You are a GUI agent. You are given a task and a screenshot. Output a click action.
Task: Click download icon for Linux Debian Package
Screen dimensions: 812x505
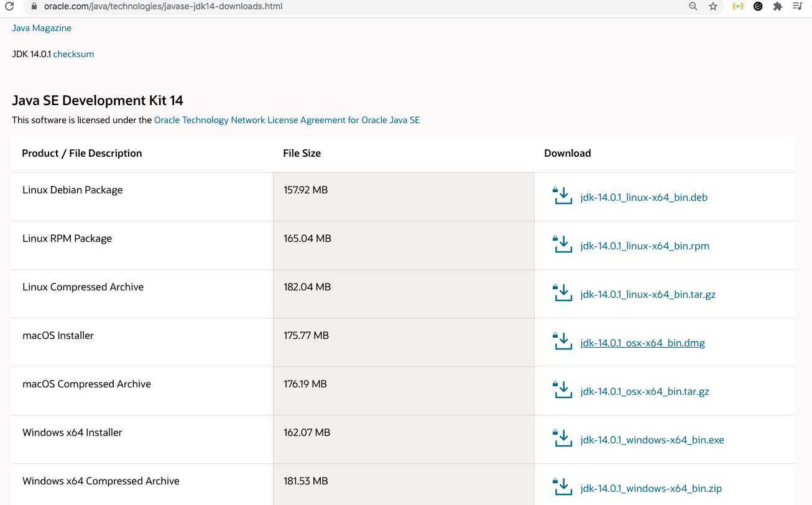(x=562, y=196)
